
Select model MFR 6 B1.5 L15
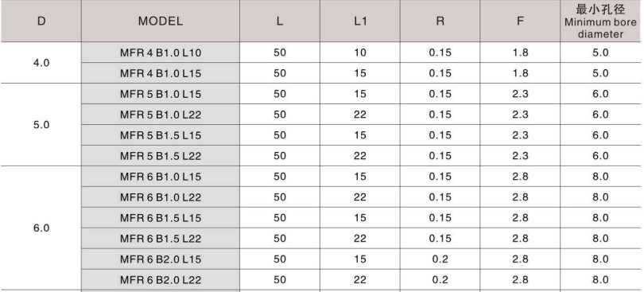tap(161, 217)
